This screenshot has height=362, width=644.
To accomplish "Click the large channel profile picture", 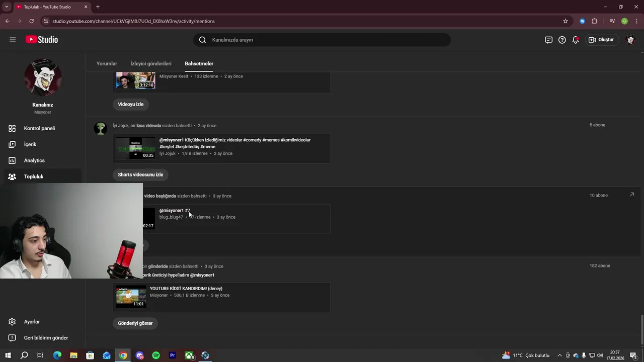I will (43, 77).
